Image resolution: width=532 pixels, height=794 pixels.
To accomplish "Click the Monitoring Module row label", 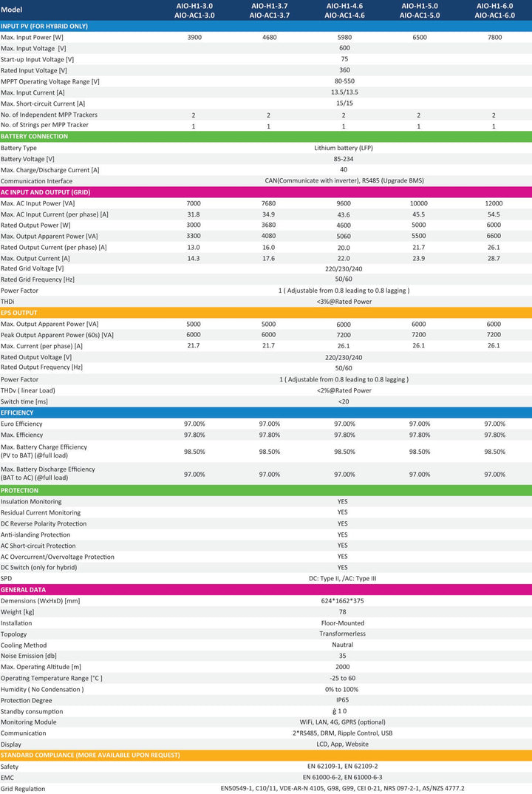I will [28, 722].
